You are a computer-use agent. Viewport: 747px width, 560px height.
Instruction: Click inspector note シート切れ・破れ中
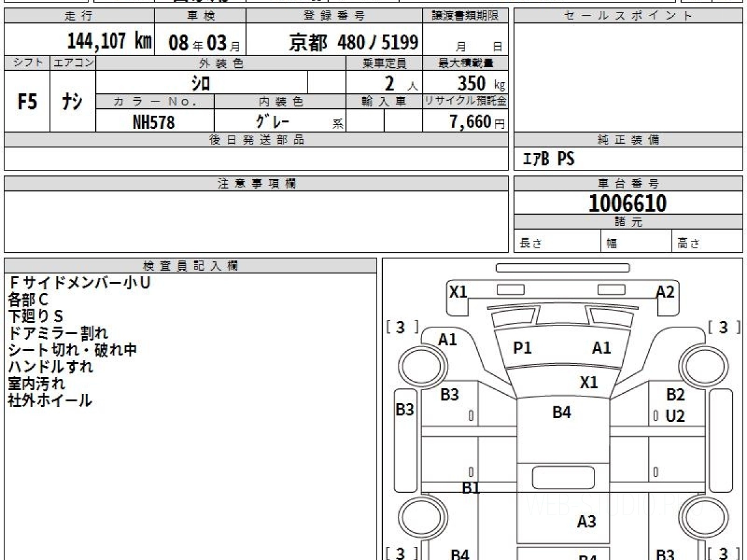coord(73,350)
